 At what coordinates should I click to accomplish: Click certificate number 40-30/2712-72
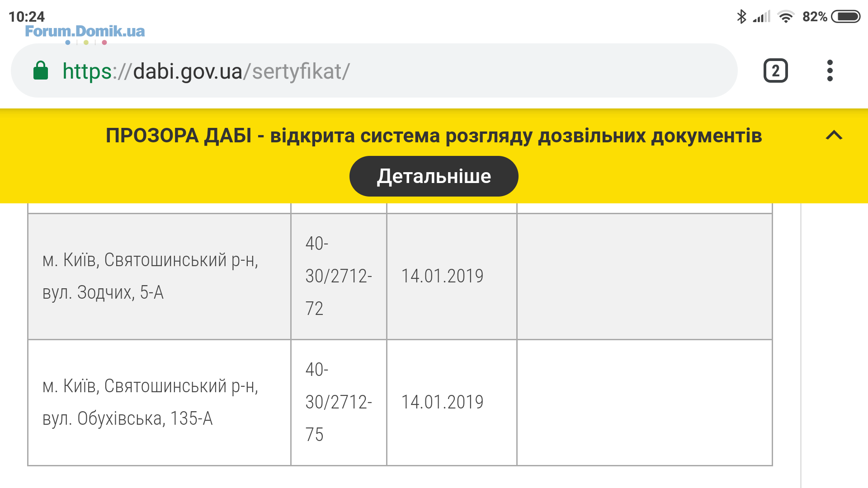click(x=339, y=277)
